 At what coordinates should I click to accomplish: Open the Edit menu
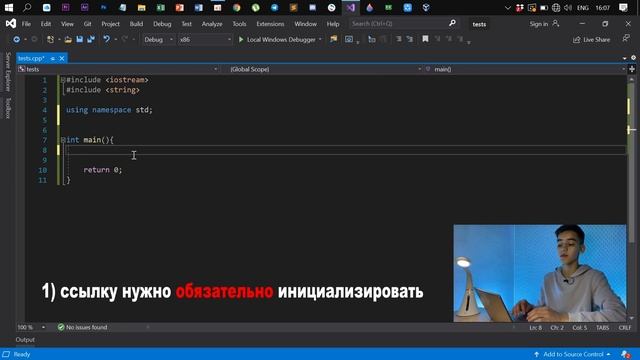point(46,24)
